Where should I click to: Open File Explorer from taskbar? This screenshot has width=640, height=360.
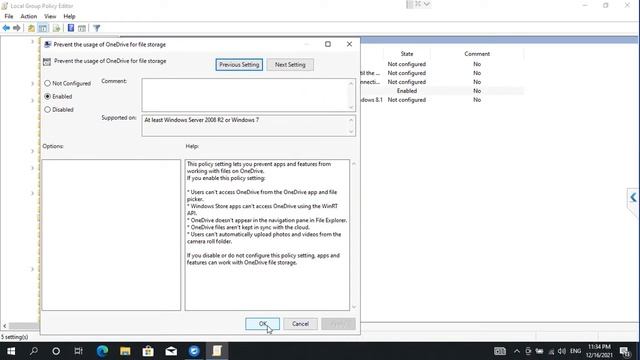pos(125,351)
